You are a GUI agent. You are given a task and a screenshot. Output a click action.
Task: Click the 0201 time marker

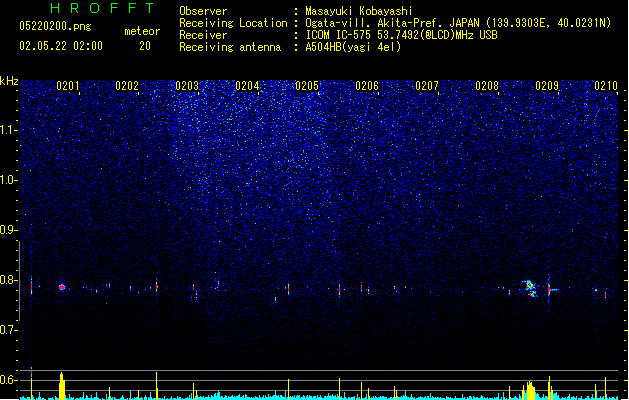(x=68, y=86)
